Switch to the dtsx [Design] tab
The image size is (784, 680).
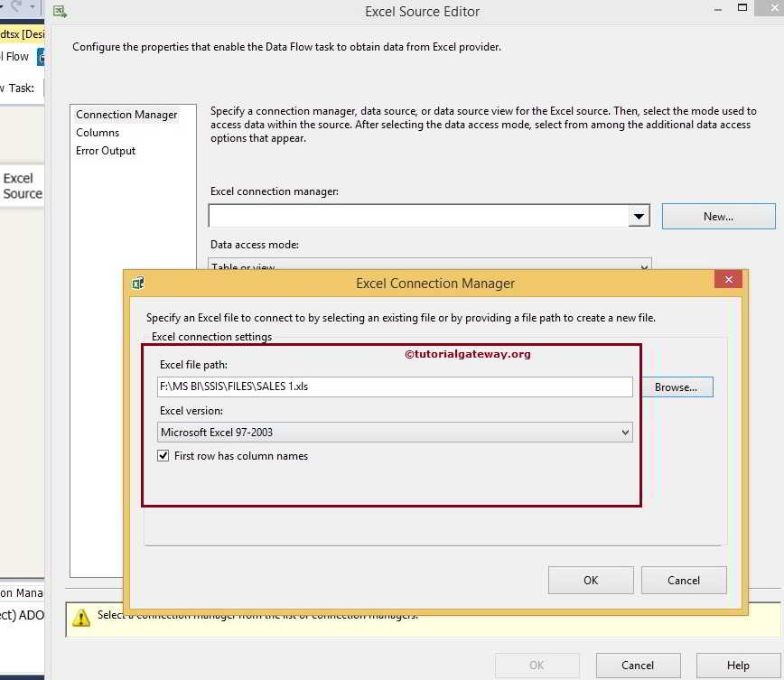tap(20, 33)
